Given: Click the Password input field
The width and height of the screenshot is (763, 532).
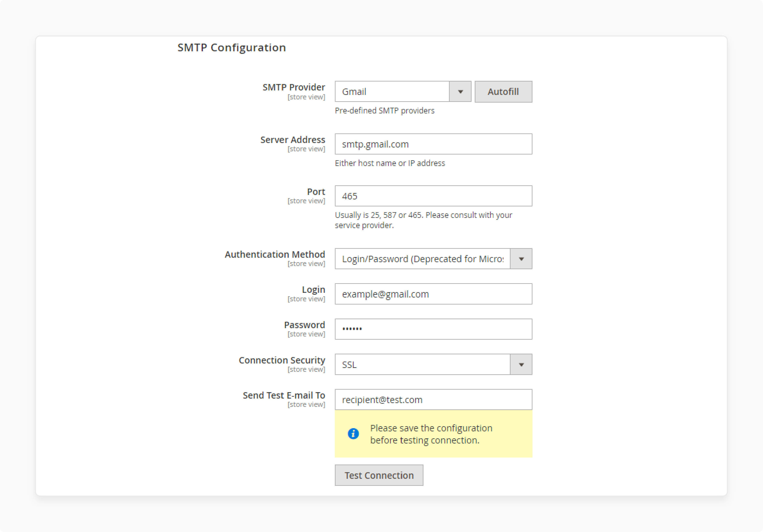Looking at the screenshot, I should pyautogui.click(x=433, y=329).
